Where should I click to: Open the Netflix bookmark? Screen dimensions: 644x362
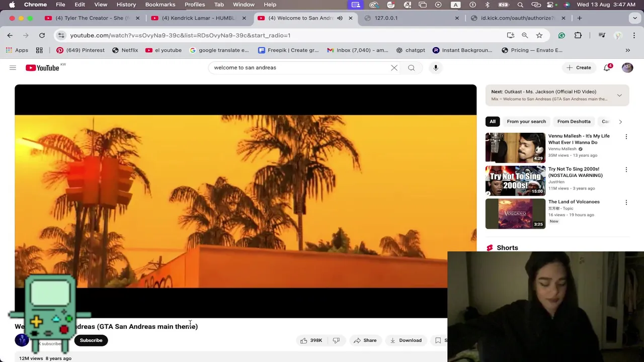click(x=125, y=50)
